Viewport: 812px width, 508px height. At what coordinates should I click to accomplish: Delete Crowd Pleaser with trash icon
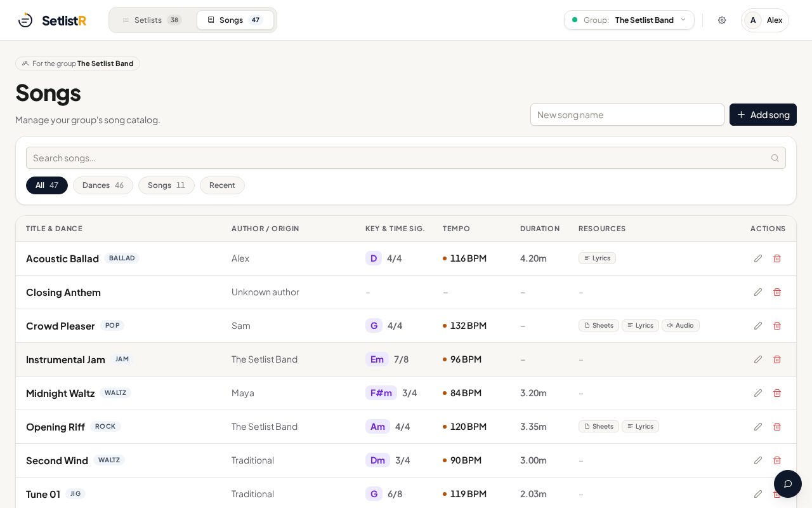(x=777, y=326)
